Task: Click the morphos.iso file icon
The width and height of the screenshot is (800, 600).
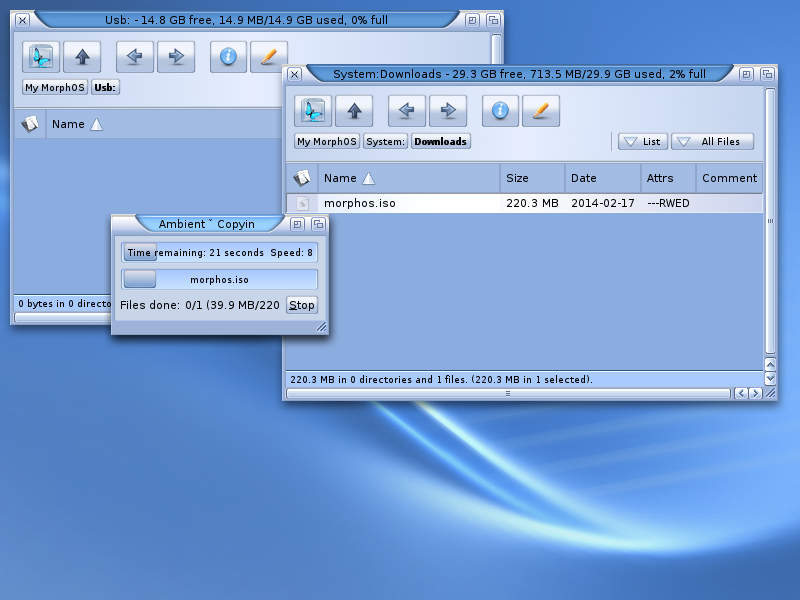Action: (303, 204)
